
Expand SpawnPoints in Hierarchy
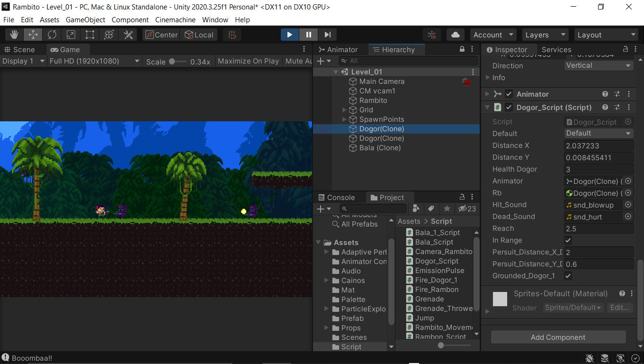tap(345, 119)
